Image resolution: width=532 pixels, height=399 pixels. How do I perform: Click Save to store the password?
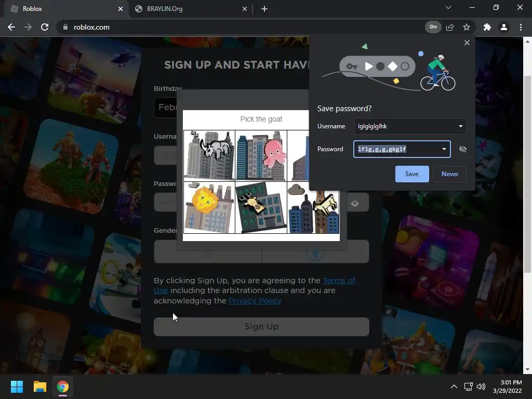tap(412, 174)
